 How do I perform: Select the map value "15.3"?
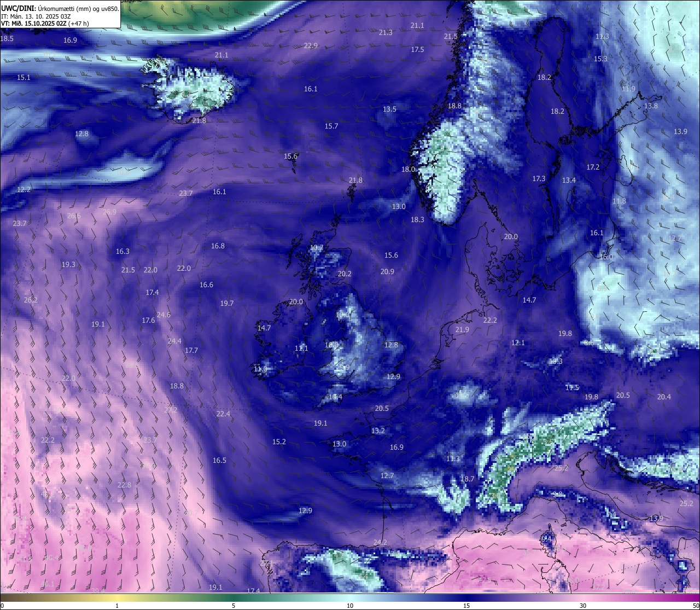point(600,59)
